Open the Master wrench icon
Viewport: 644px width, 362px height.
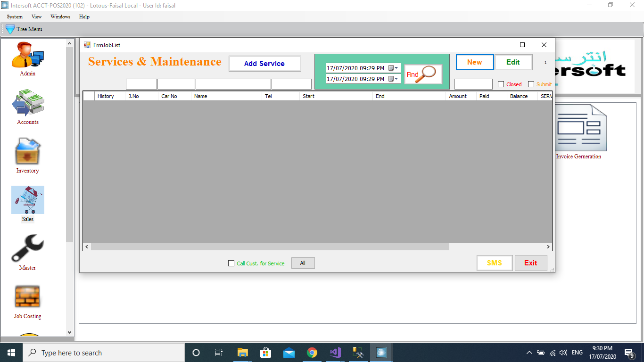(x=27, y=249)
